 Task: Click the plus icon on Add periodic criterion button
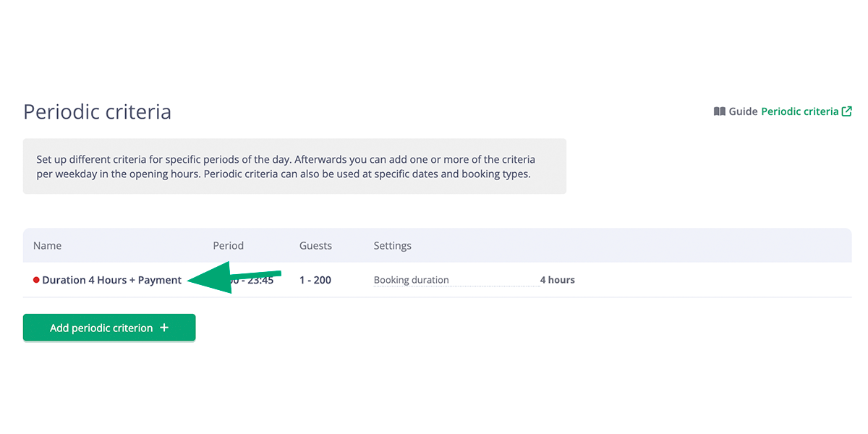tap(165, 328)
